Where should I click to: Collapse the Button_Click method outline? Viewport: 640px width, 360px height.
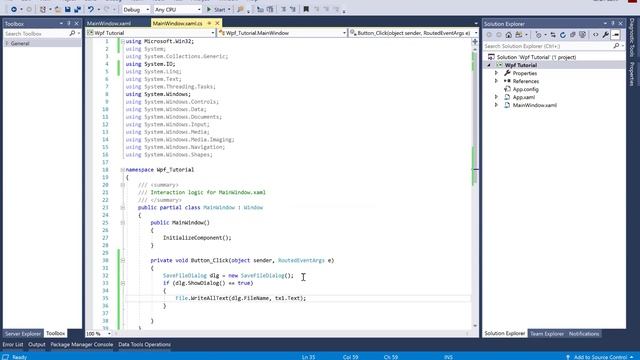pyautogui.click(x=122, y=260)
